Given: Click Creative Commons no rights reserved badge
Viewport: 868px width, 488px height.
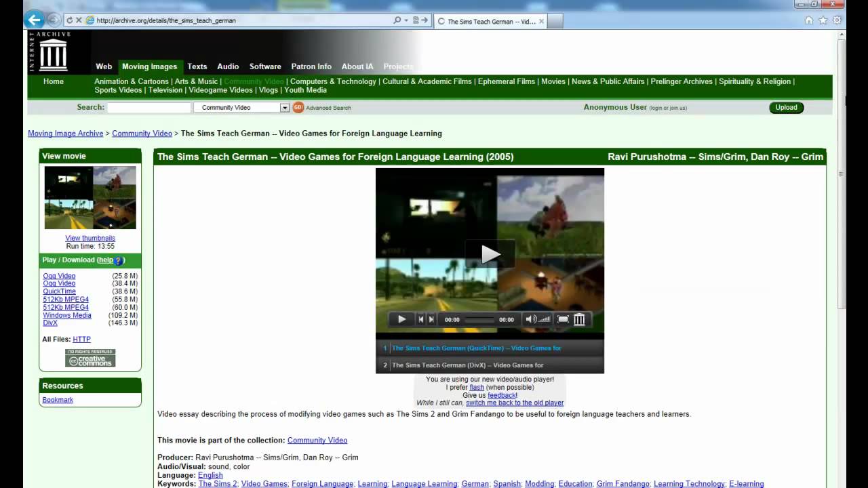Looking at the screenshot, I should click(90, 358).
